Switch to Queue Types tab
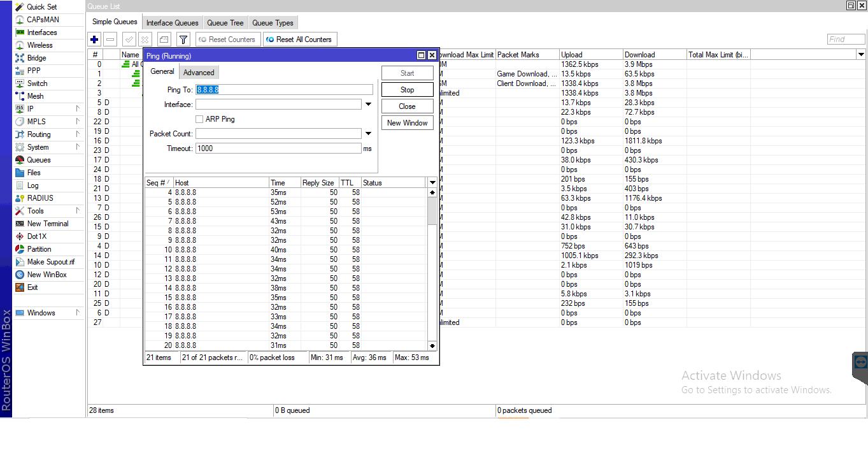The height and width of the screenshot is (455, 868). (x=273, y=23)
